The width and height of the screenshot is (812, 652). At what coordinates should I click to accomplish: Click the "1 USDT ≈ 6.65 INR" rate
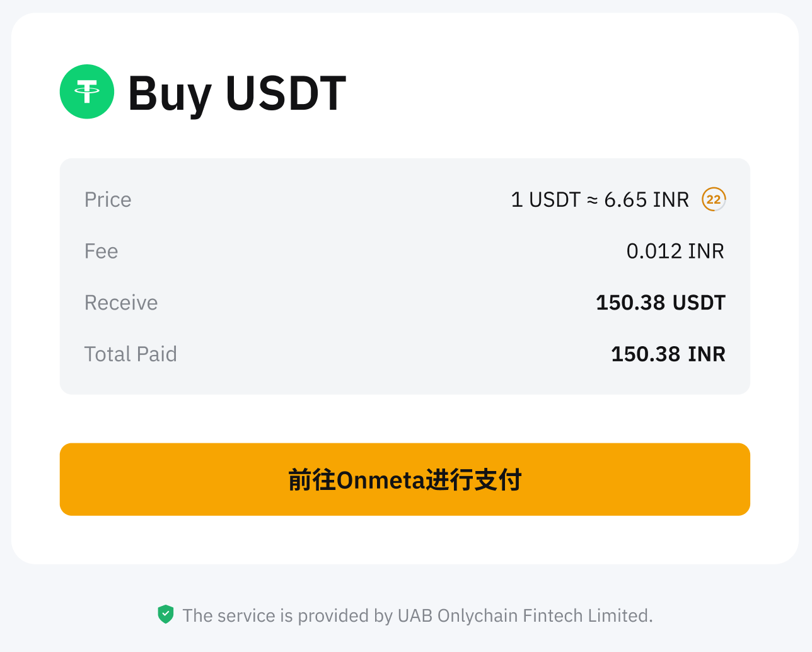600,200
